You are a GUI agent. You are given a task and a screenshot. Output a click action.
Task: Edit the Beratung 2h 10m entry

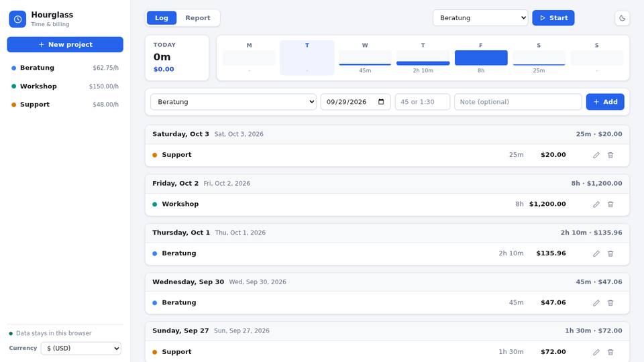point(596,253)
